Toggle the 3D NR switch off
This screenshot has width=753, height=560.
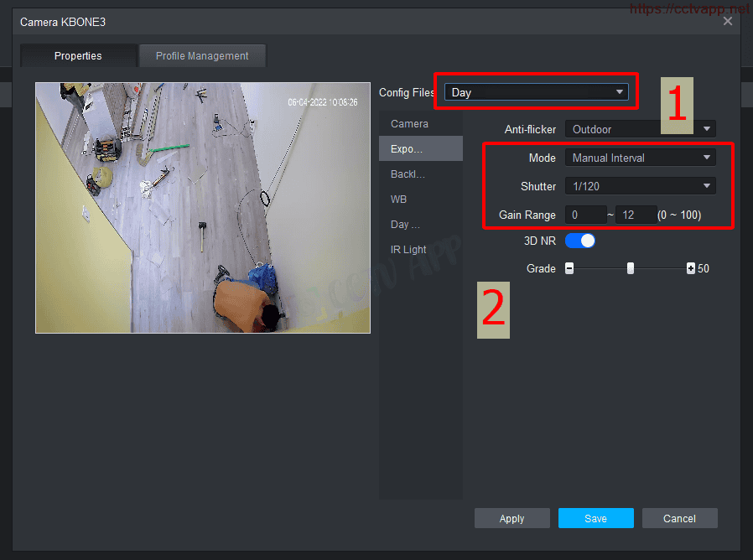click(580, 241)
